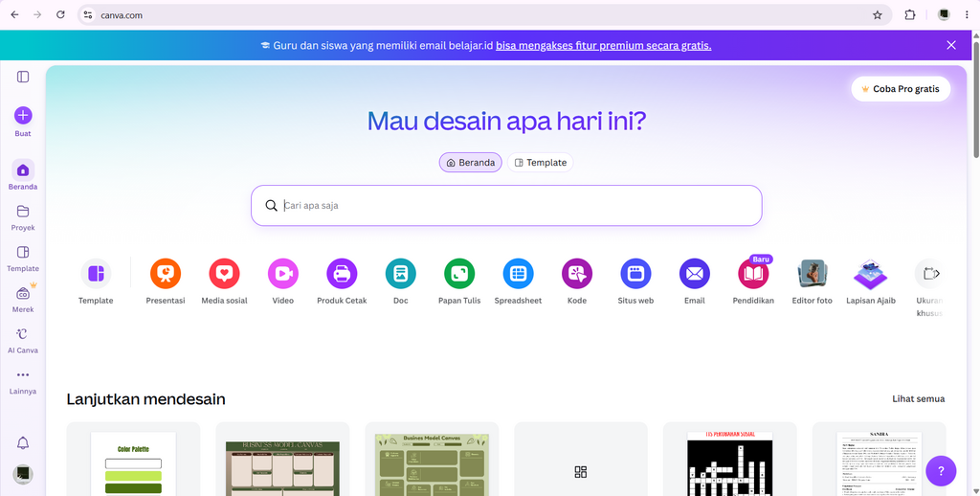Open Lainnya more options in sidebar
The width and height of the screenshot is (980, 496).
(23, 381)
